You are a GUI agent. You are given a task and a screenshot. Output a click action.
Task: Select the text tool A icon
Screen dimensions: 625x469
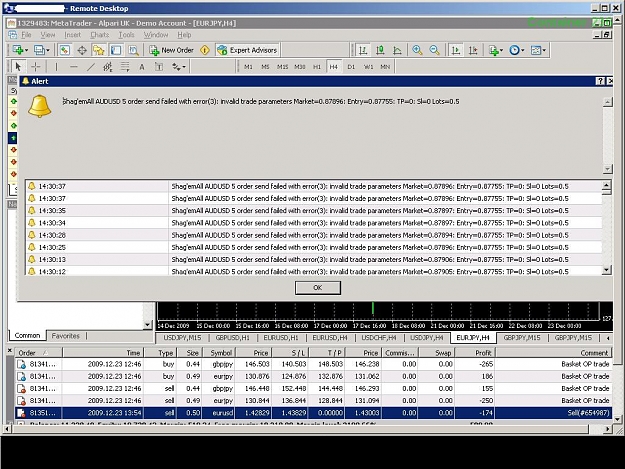click(x=142, y=67)
